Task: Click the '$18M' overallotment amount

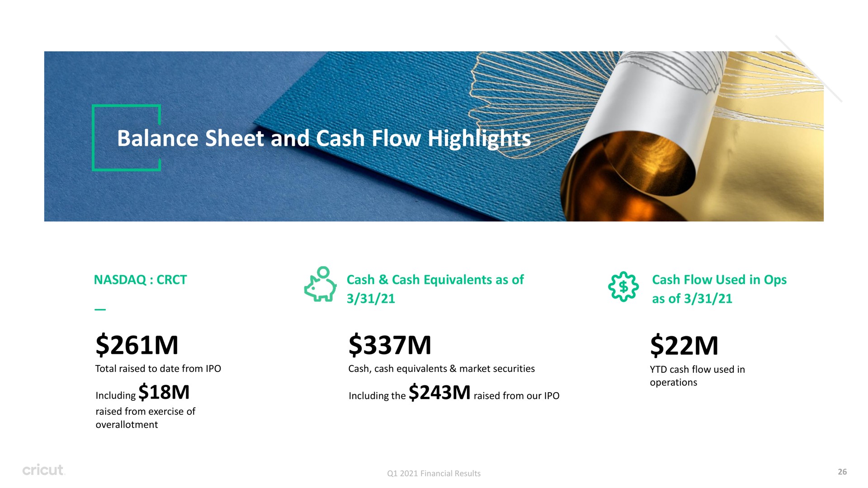Action: [164, 392]
